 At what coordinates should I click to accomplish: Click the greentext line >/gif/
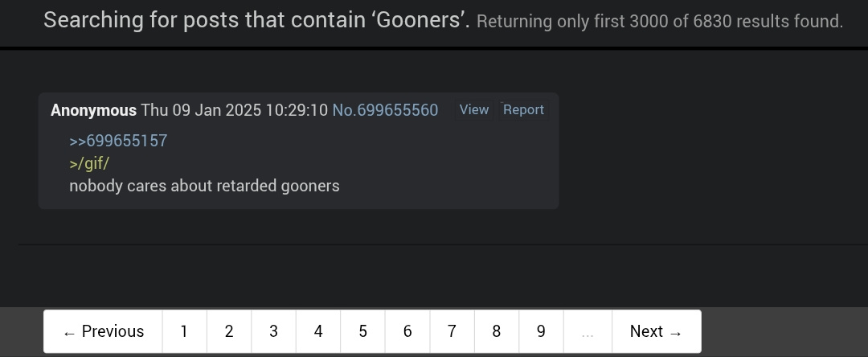point(89,163)
